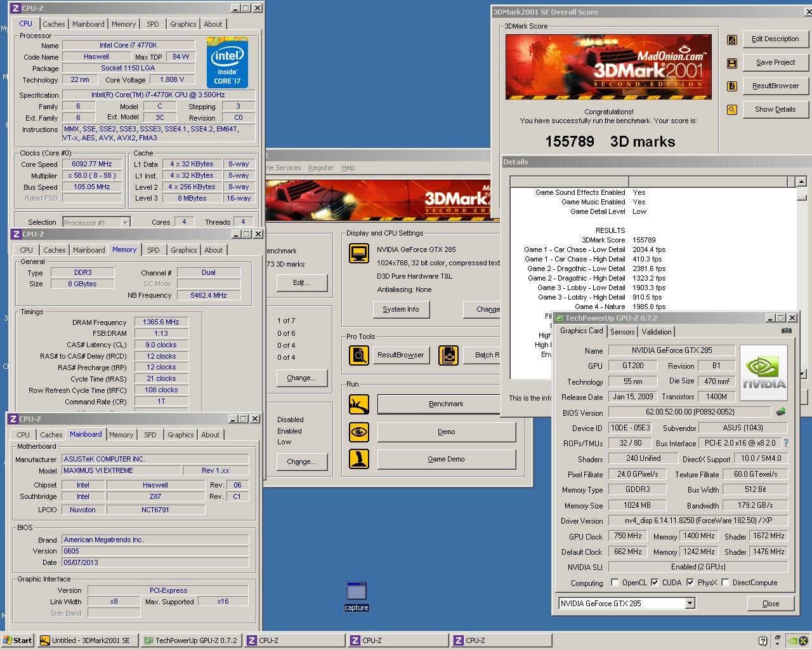
Task: Click the Details list scroll-down arrow
Action: pos(802,373)
